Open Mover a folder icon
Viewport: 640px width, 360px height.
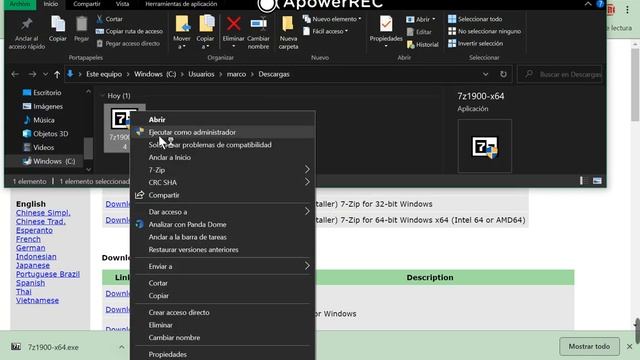[x=182, y=24]
